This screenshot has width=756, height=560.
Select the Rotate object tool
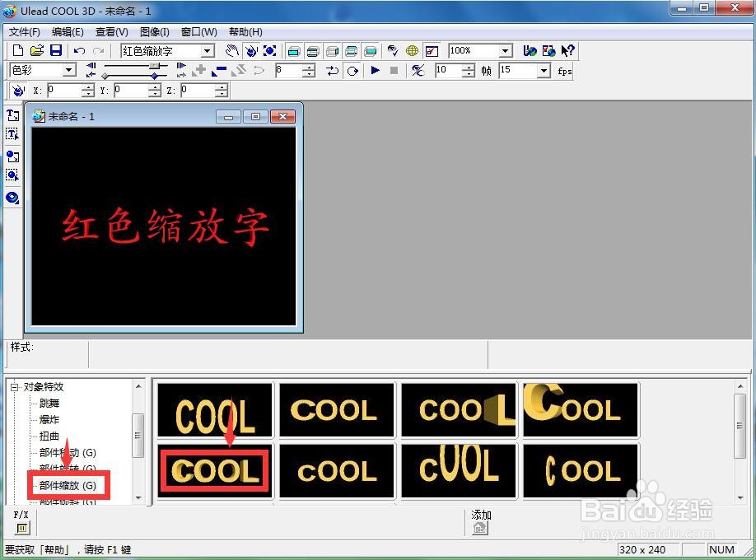tap(251, 50)
